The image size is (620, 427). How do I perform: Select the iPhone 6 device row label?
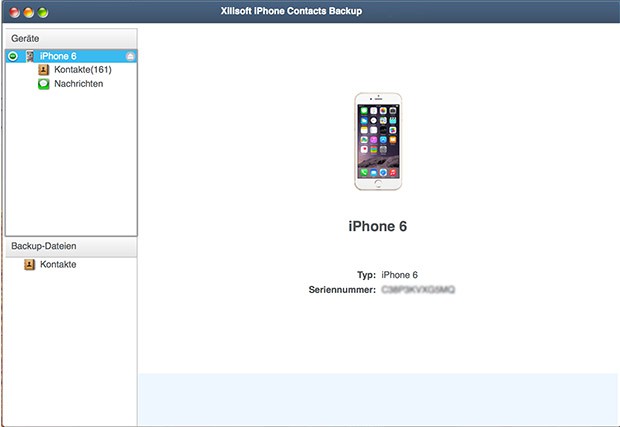[x=58, y=56]
